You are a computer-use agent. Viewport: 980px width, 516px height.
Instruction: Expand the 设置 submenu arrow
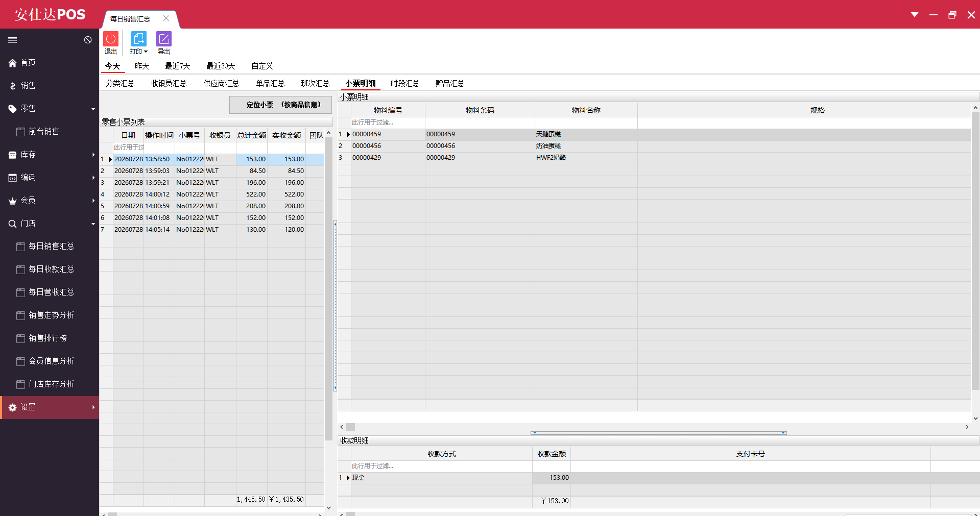(93, 407)
